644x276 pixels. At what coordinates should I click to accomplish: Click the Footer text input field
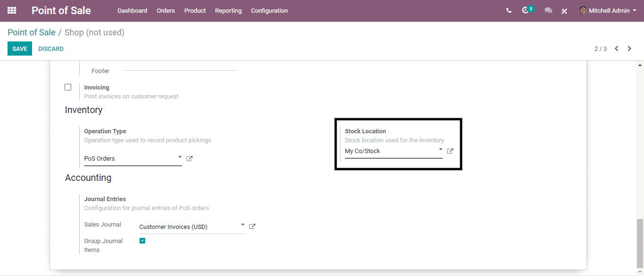(181, 66)
